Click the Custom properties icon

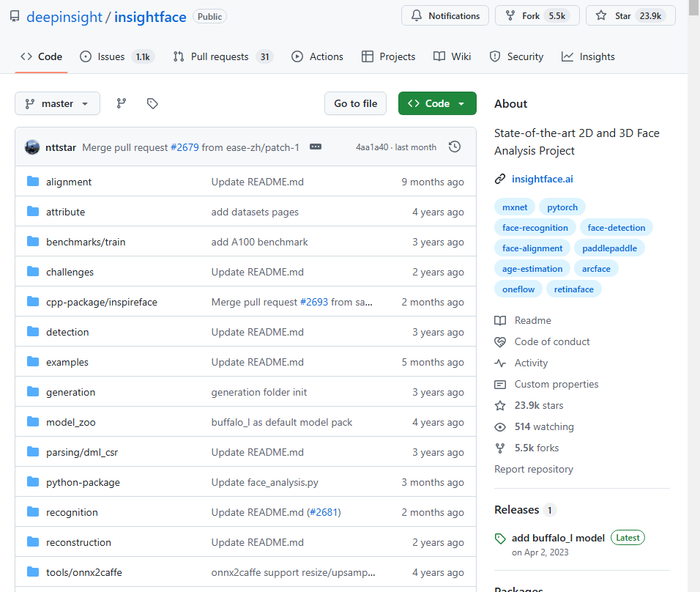(500, 384)
